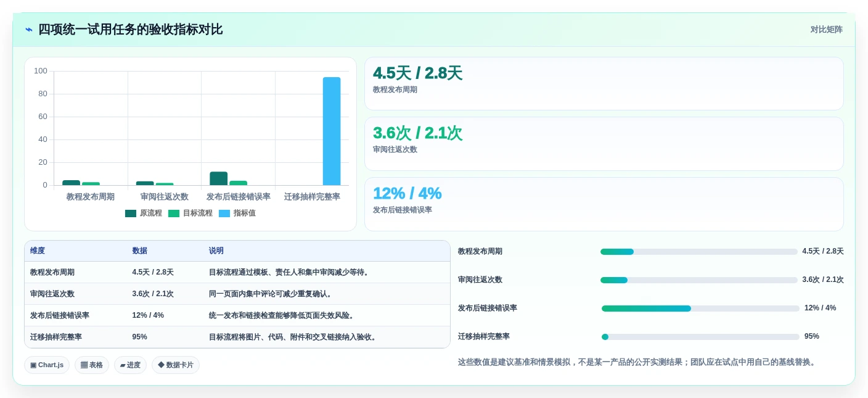Click 教程发布周期 row in table
Viewport: 868px width, 398px height.
click(x=237, y=272)
